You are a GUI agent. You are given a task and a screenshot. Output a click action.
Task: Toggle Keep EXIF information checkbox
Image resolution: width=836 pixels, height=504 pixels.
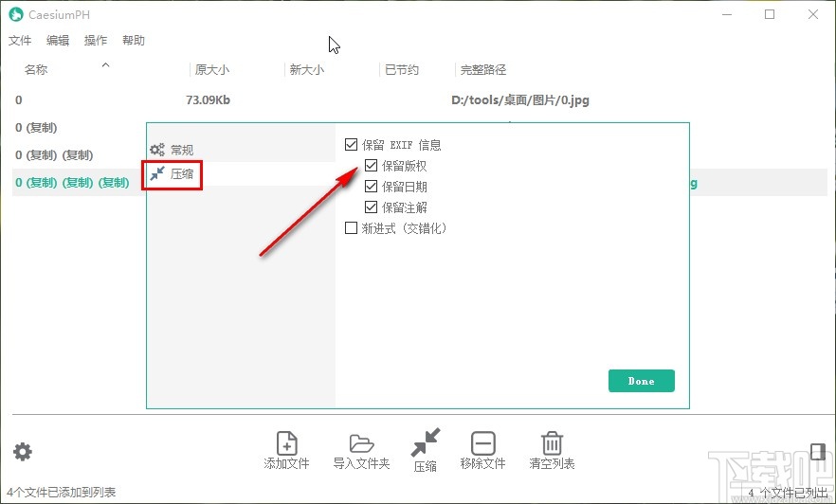point(351,144)
